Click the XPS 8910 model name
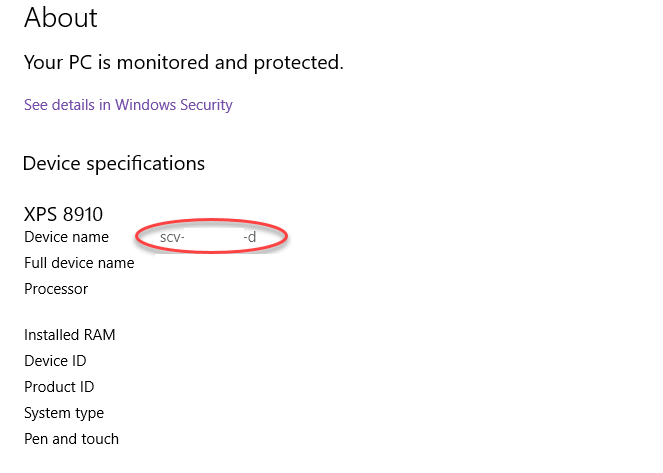 click(63, 214)
